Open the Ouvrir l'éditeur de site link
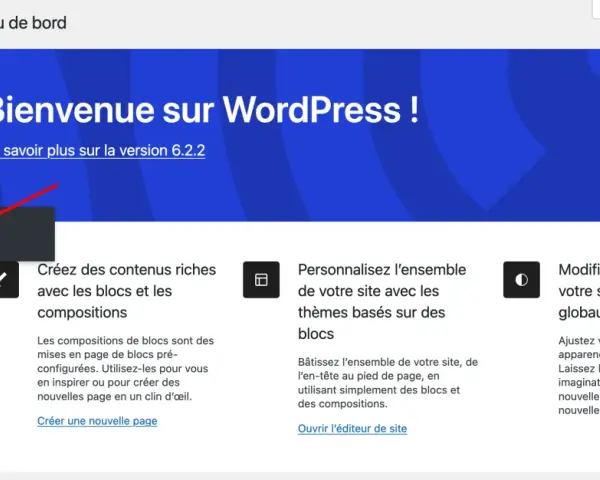The image size is (600, 480). (352, 428)
